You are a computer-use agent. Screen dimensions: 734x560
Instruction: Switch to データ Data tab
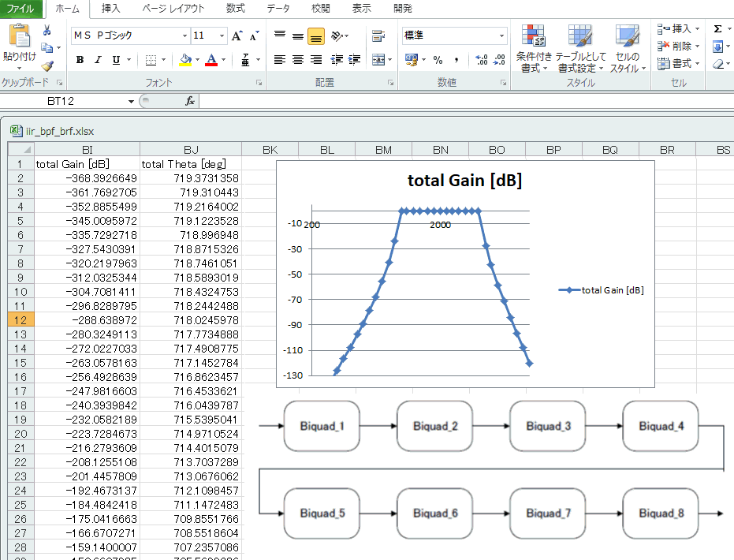click(x=278, y=8)
